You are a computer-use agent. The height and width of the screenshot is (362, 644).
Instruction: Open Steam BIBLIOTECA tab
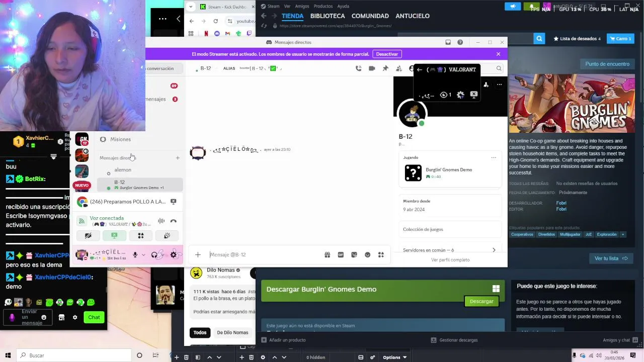328,16
